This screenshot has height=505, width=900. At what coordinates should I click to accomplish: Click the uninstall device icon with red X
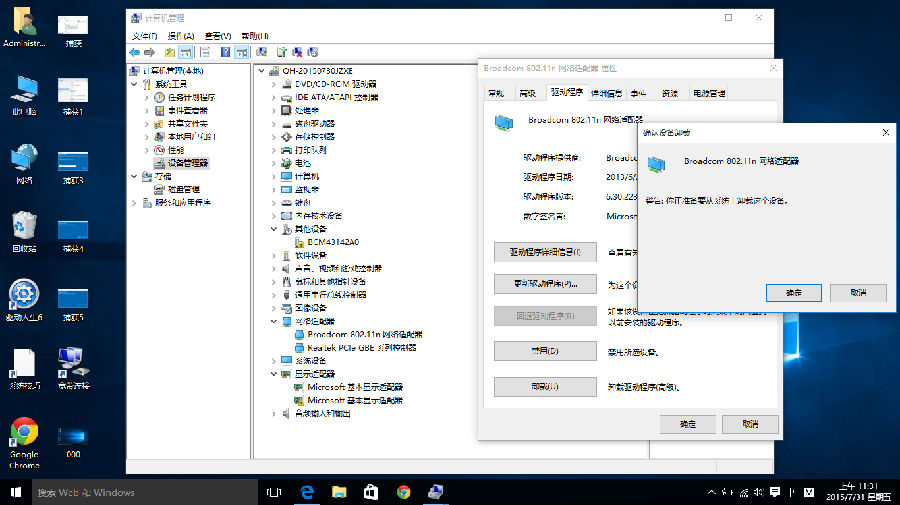[x=297, y=52]
